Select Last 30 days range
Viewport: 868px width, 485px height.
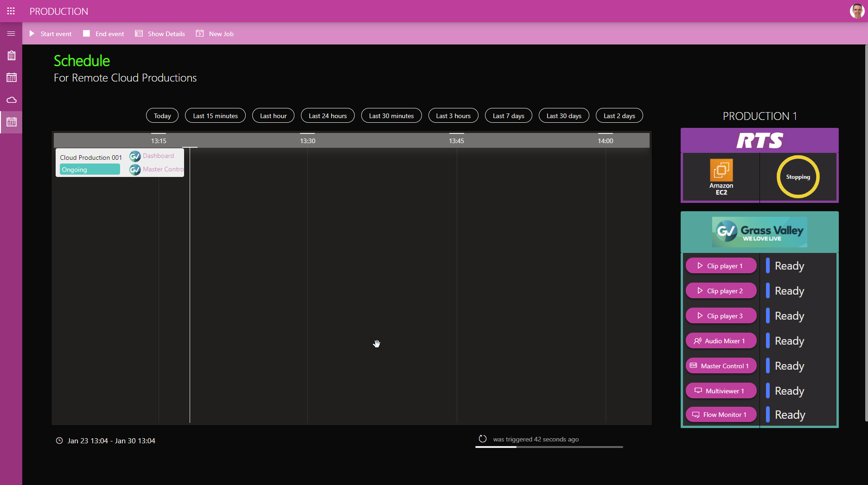[x=564, y=116]
